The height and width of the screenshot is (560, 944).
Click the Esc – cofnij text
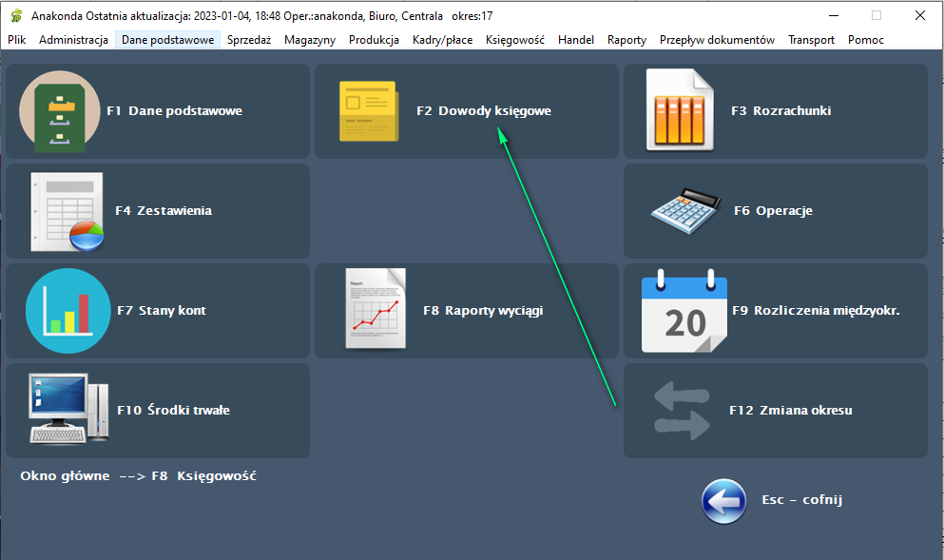[802, 500]
